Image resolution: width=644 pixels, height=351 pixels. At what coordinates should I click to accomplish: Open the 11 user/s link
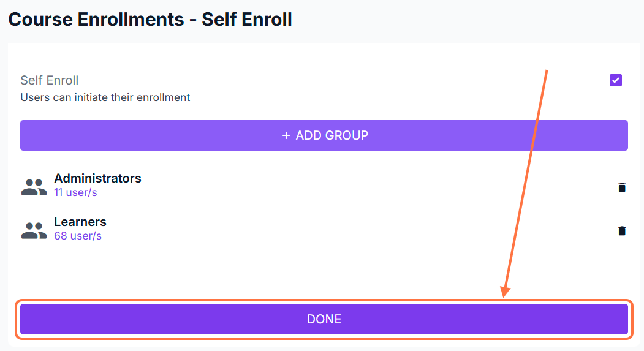(x=75, y=192)
